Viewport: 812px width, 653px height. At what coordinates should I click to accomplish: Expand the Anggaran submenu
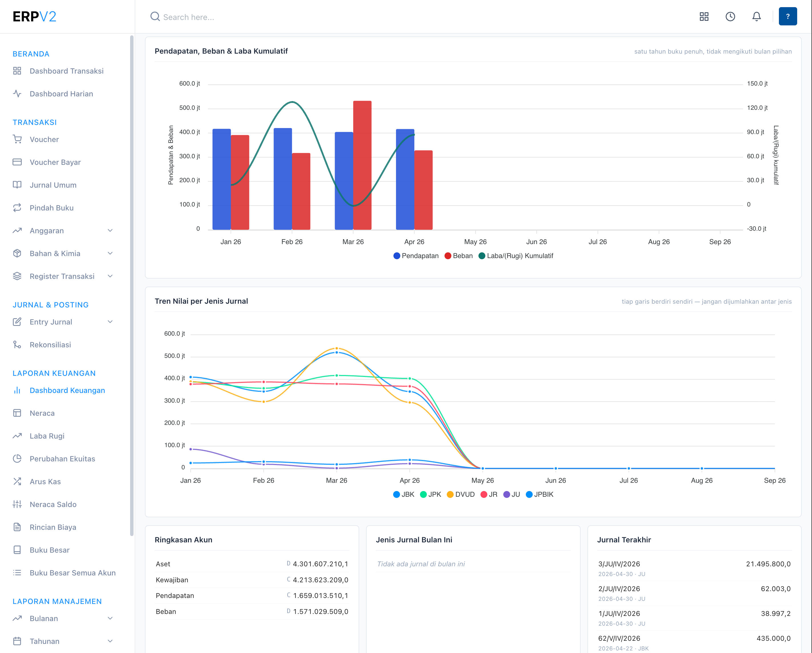pyautogui.click(x=110, y=231)
